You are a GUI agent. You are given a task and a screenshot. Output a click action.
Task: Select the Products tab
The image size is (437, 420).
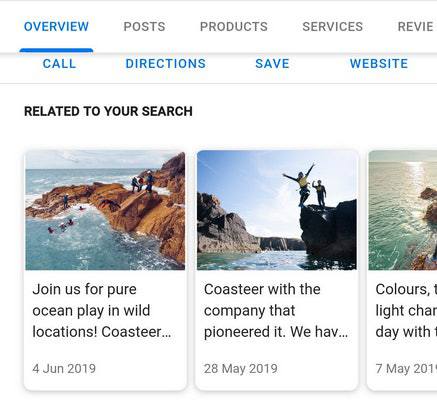[x=234, y=27]
